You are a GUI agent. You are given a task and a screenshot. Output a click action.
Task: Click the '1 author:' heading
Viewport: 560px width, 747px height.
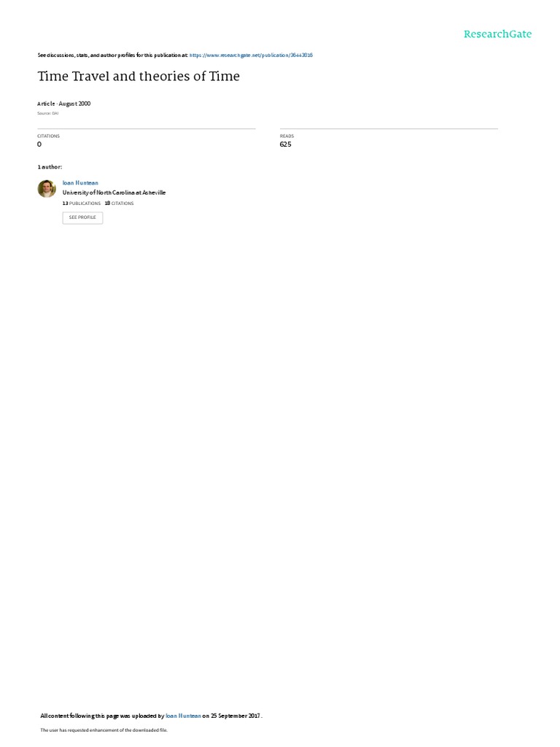click(50, 167)
